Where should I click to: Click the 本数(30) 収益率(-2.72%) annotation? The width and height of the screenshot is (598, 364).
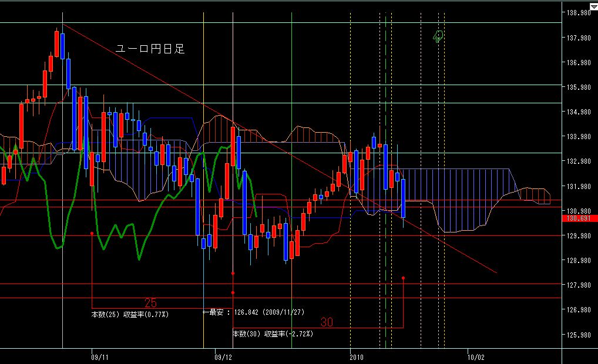coord(273,334)
